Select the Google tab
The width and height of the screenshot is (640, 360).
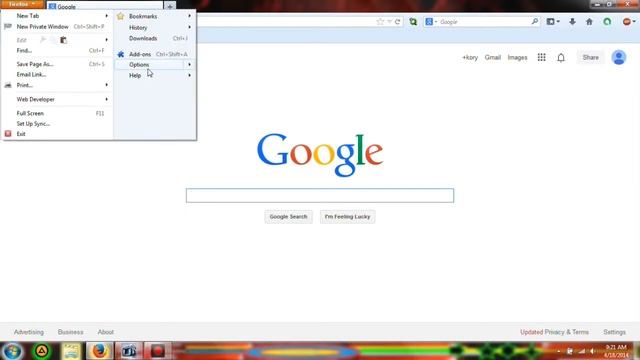click(x=105, y=7)
